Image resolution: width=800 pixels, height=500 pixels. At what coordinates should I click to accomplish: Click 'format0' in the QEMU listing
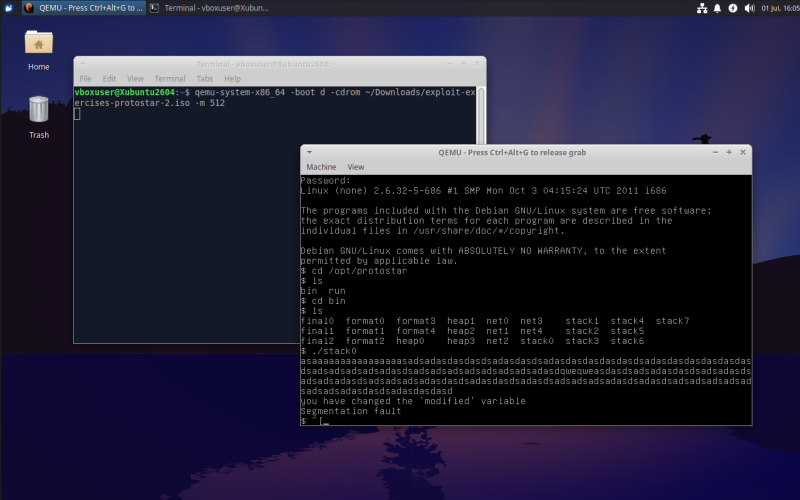pyautogui.click(x=365, y=321)
